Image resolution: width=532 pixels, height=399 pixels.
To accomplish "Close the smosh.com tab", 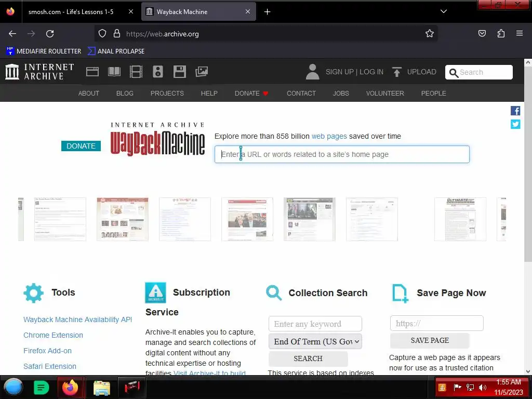I will pos(130,11).
